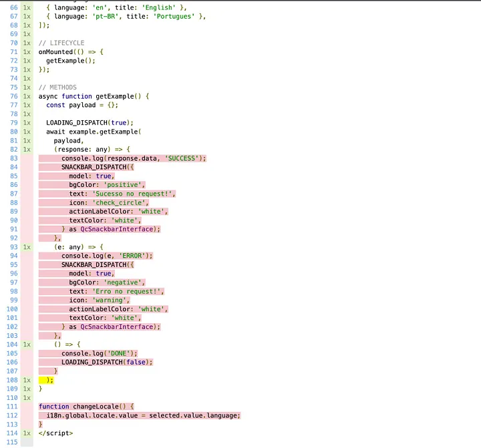Image resolution: width=481 pixels, height=448 pixels.
Task: Click '} as QcSnackbarInterface);' on line 102
Action: tap(111, 327)
